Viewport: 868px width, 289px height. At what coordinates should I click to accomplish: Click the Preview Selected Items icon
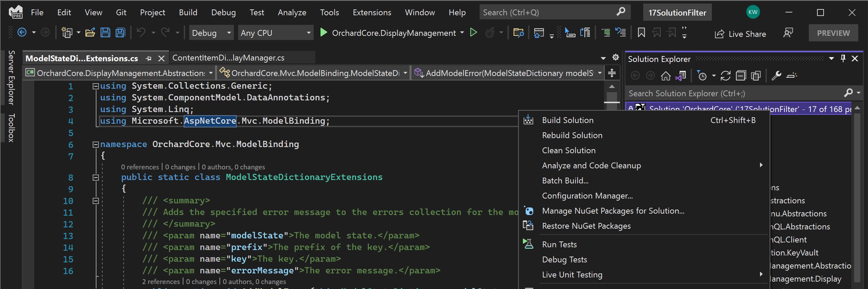792,76
